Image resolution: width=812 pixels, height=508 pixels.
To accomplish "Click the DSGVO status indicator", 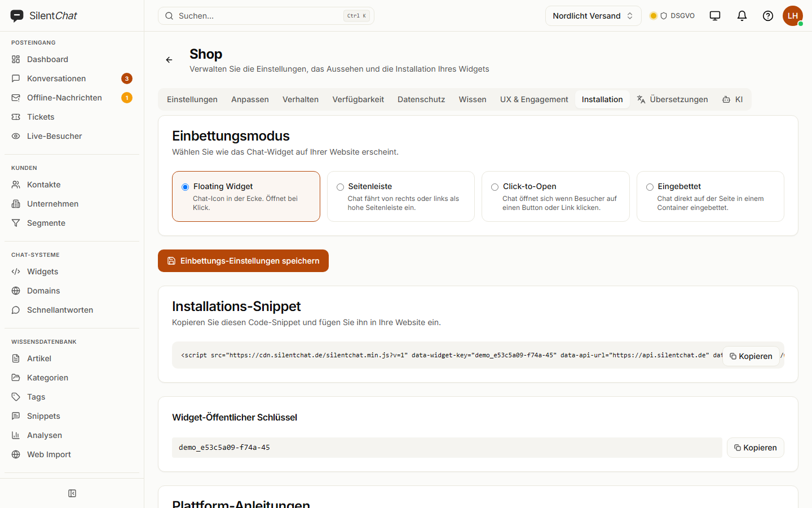I will [672, 16].
